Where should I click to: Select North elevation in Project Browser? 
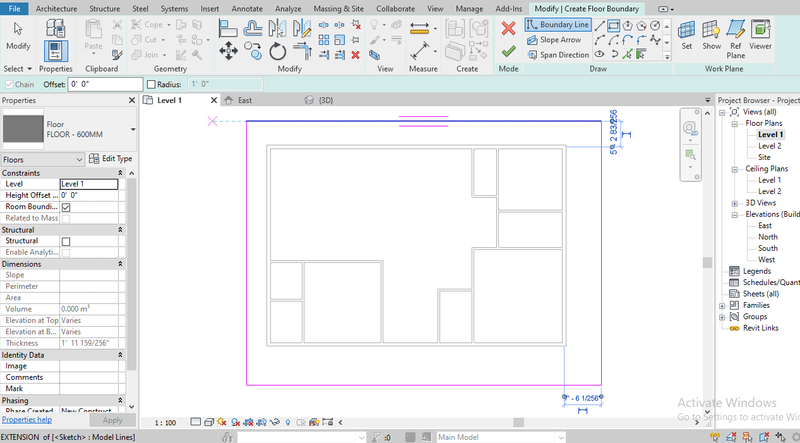point(768,237)
